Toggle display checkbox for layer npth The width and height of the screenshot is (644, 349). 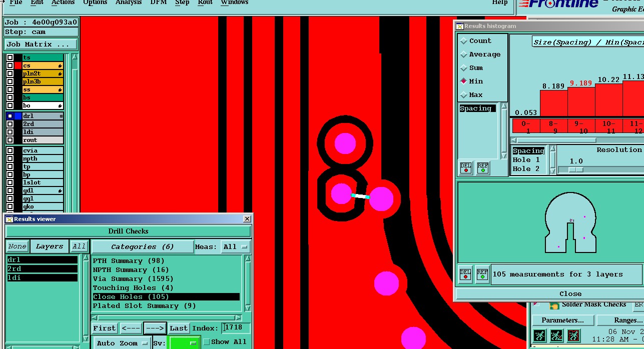tap(10, 158)
